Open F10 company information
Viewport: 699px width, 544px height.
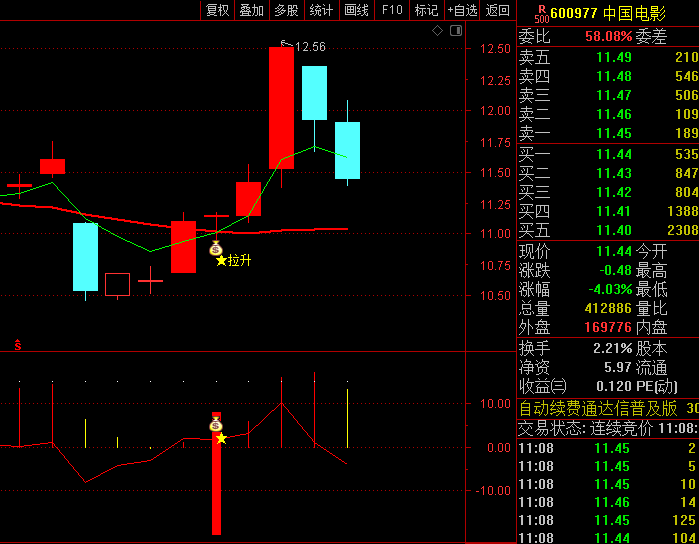pos(392,10)
